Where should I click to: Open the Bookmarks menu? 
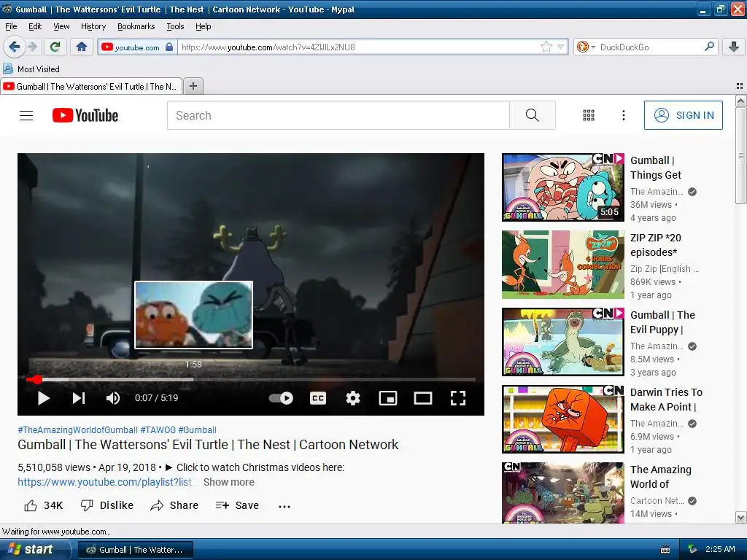136,26
